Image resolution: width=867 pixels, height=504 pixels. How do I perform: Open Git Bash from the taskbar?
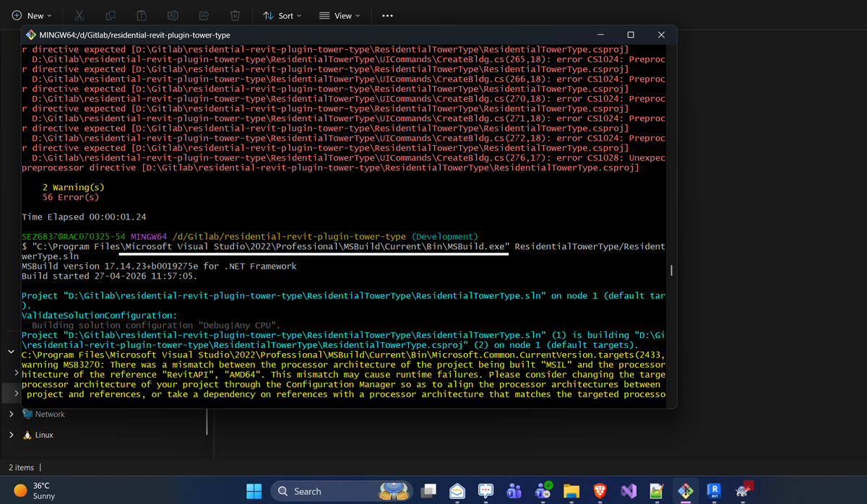point(685,491)
